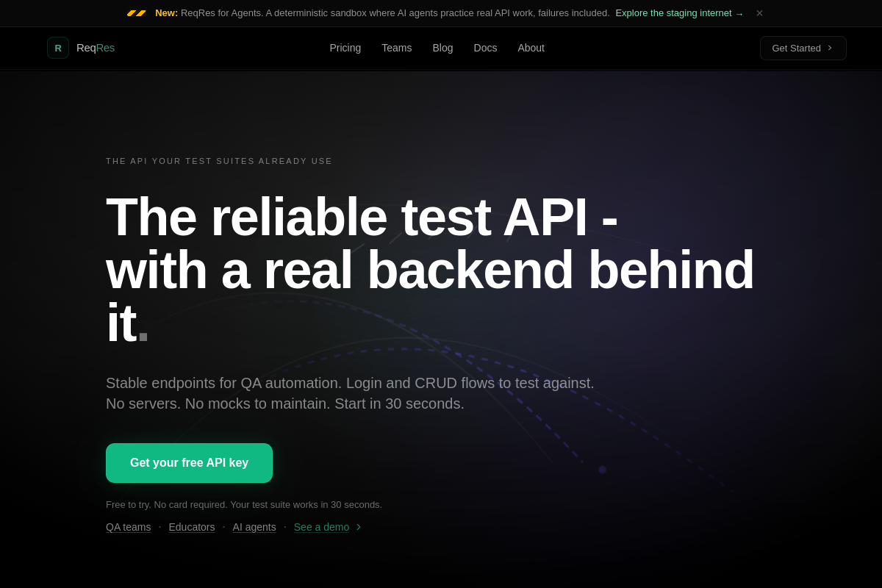Follow the Educators link
Viewport: 882px width, 588px height.
[x=192, y=527]
